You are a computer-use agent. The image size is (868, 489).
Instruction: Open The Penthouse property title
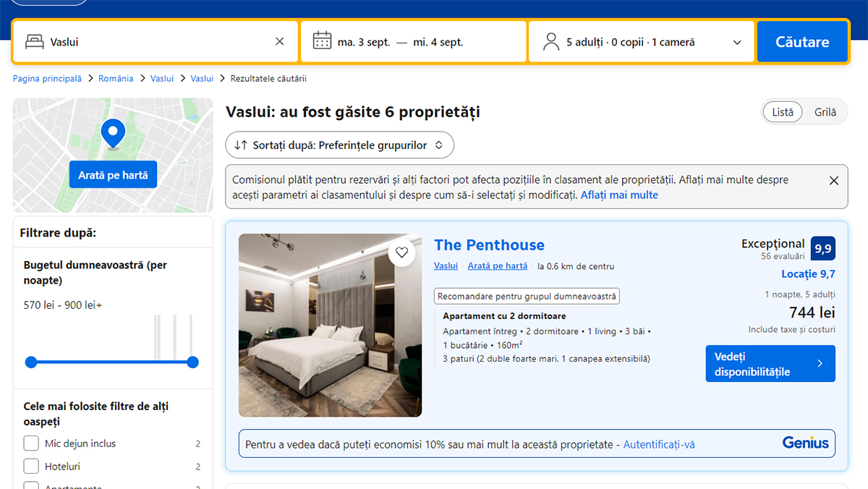[489, 244]
